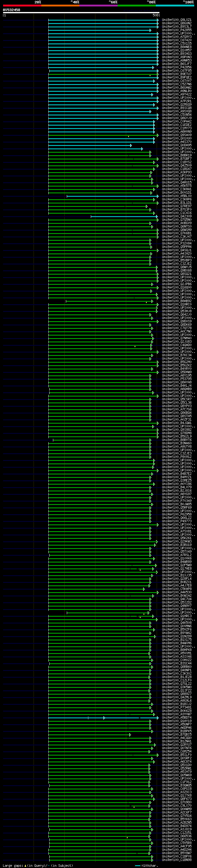Click the UniRef100_P42856 label
The image size is (197, 868).
(x=176, y=67)
